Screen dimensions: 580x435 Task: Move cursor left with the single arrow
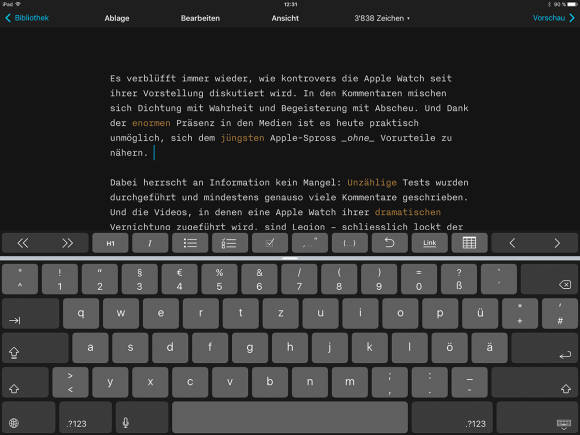[512, 243]
